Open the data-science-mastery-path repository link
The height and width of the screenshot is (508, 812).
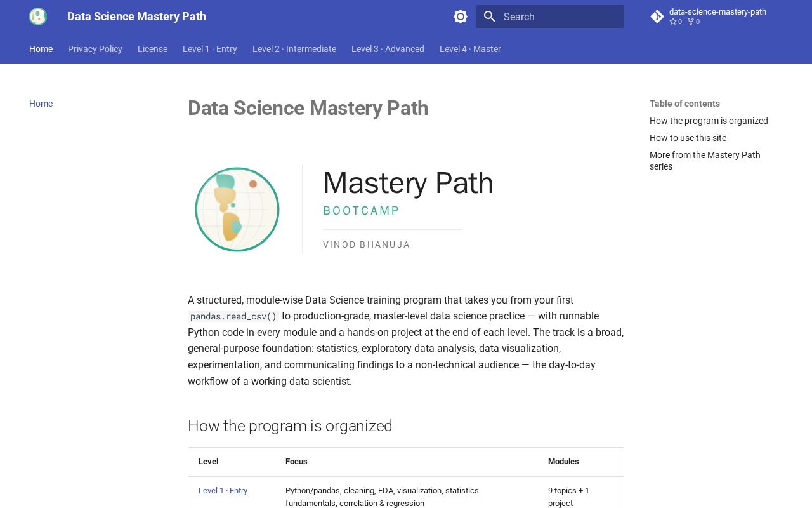(717, 12)
